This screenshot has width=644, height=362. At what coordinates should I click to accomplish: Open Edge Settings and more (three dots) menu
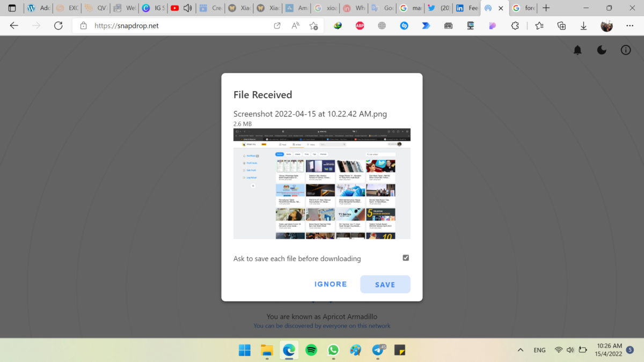tap(630, 26)
